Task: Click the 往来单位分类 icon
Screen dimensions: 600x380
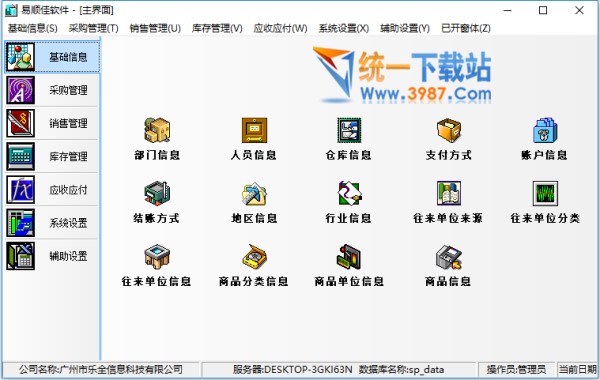Action: pyautogui.click(x=545, y=193)
